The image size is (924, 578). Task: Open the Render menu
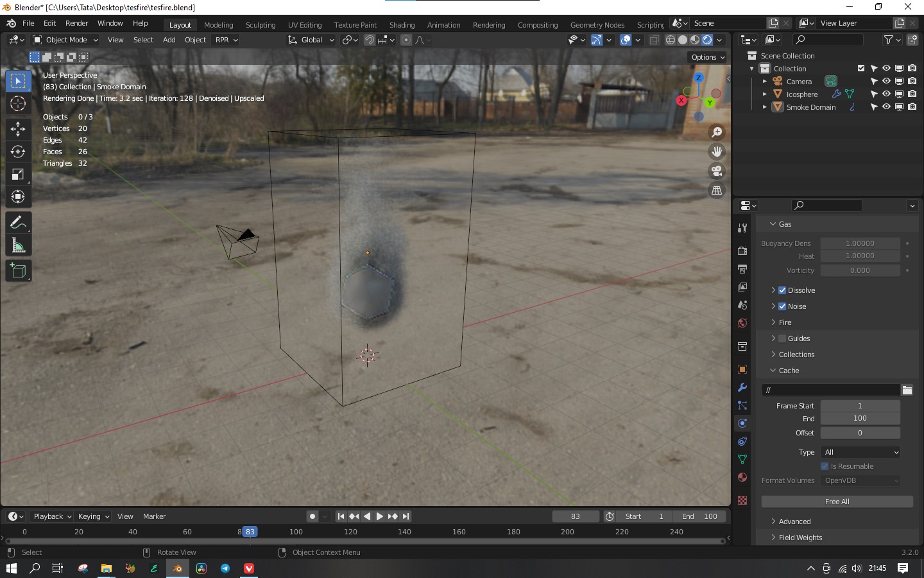point(77,23)
